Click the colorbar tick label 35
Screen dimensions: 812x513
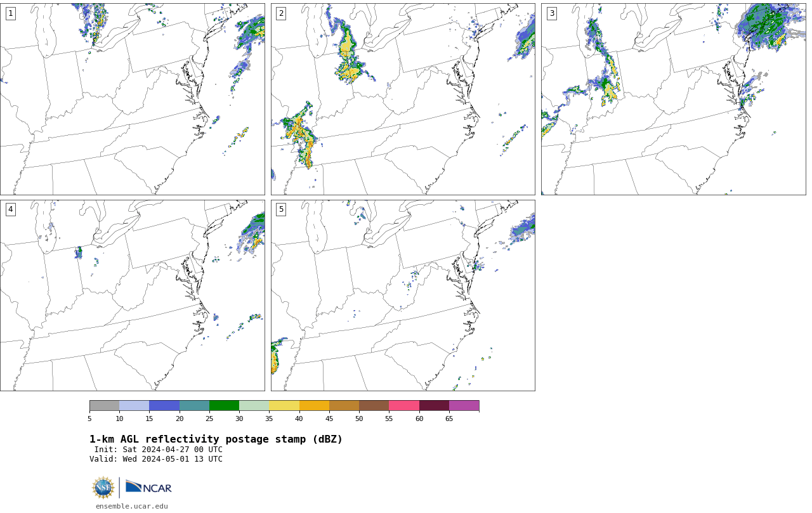[x=269, y=419]
